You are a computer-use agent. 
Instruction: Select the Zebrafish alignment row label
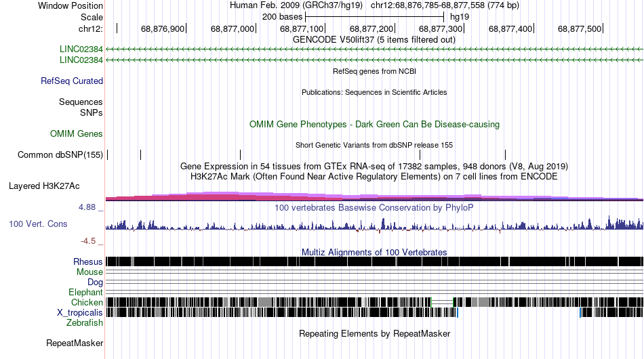(x=85, y=323)
